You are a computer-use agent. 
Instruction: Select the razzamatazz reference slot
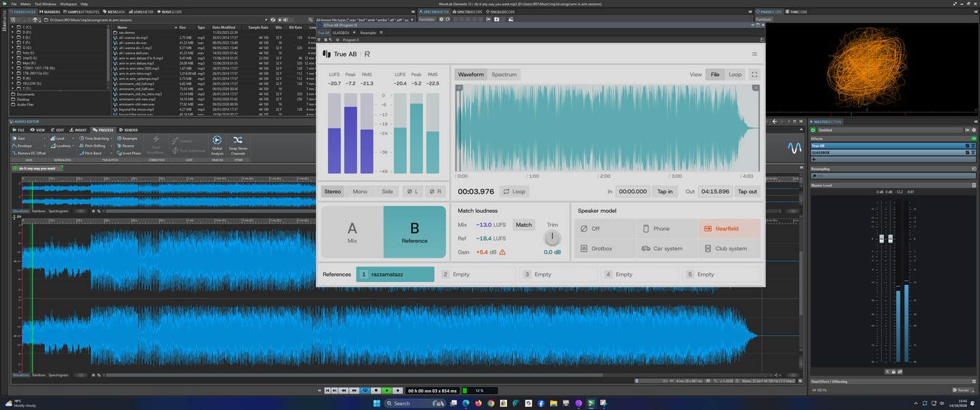pos(395,275)
